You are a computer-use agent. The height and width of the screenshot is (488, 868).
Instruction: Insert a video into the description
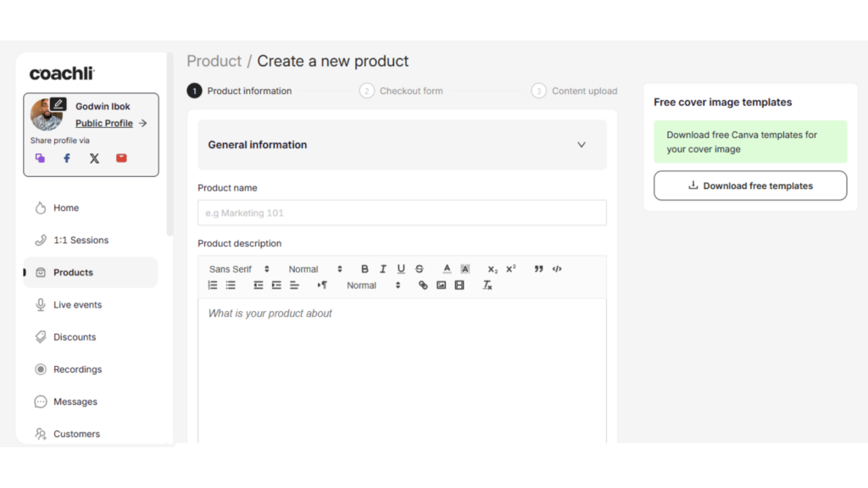[459, 286]
